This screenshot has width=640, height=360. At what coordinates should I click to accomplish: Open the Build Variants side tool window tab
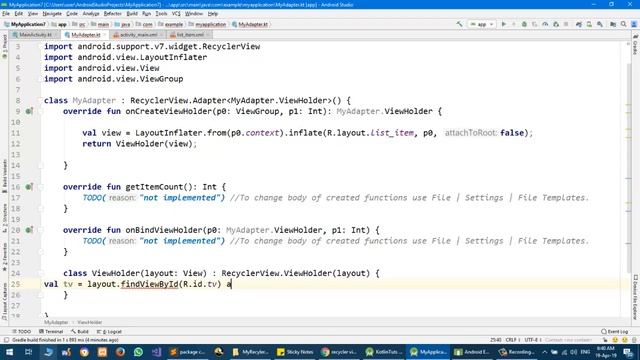[x=4, y=176]
